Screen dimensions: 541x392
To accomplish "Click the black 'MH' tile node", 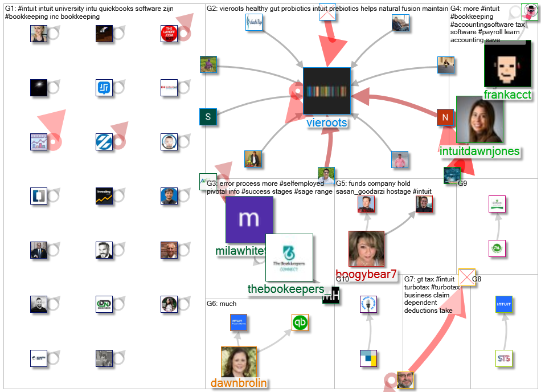I will [331, 295].
